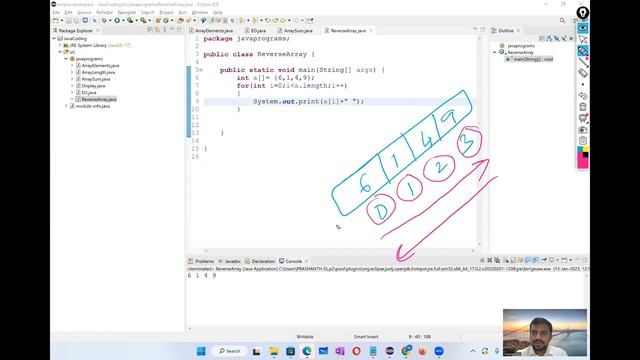Click the Save toolbar icon

click(69, 20)
